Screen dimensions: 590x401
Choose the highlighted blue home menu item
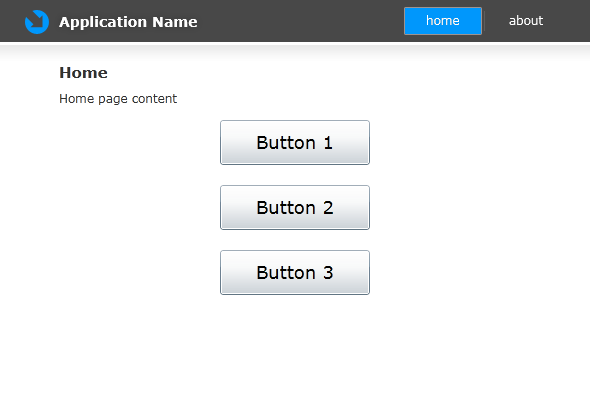coord(443,21)
